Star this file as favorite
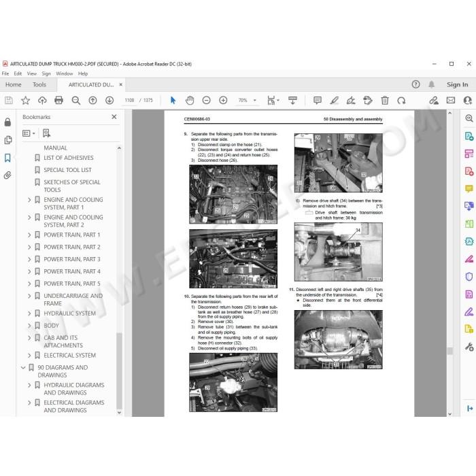The height and width of the screenshot is (476, 476). coord(26,100)
